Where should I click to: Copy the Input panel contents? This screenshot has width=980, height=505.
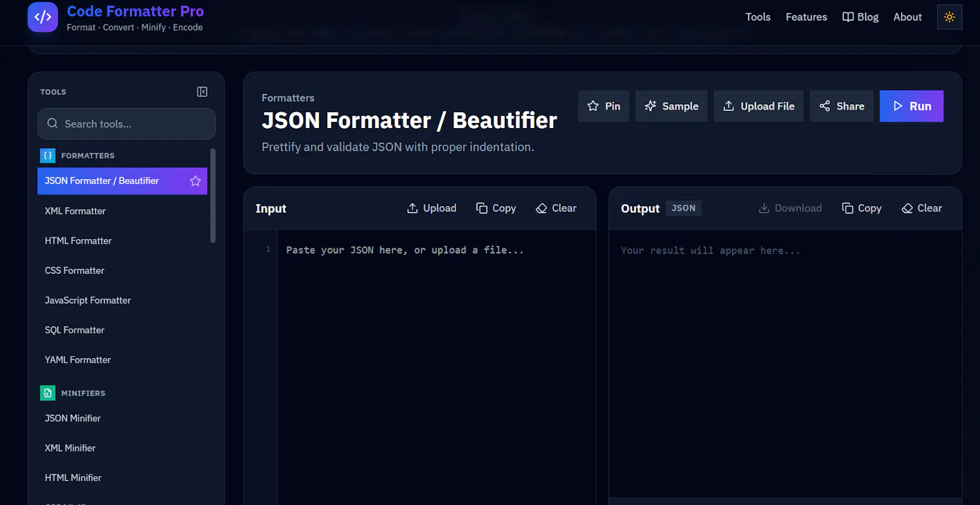click(x=496, y=208)
